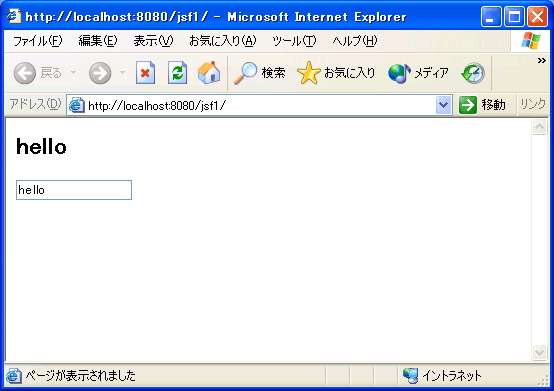Open the ファイル(F) menu
Viewport: 554px width, 391px height.
click(37, 41)
